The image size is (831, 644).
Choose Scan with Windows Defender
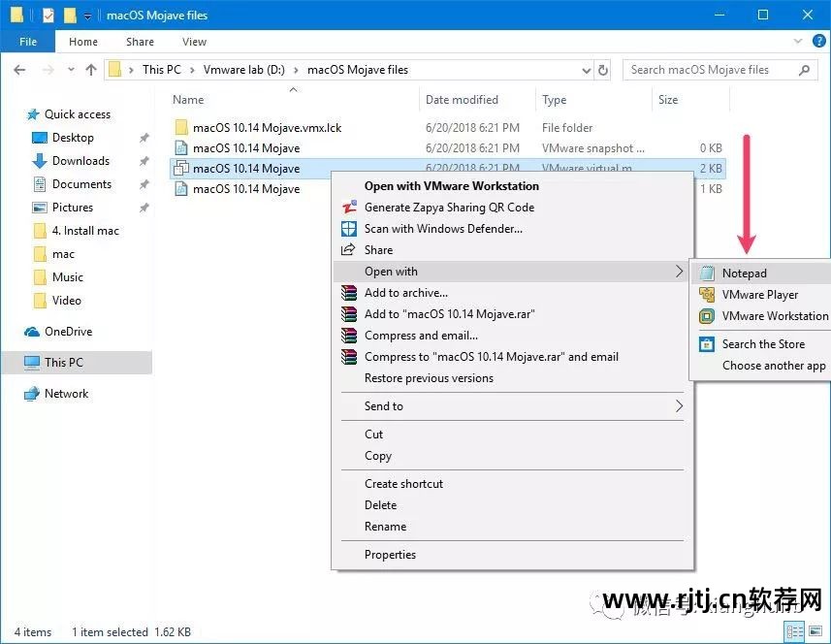443,229
